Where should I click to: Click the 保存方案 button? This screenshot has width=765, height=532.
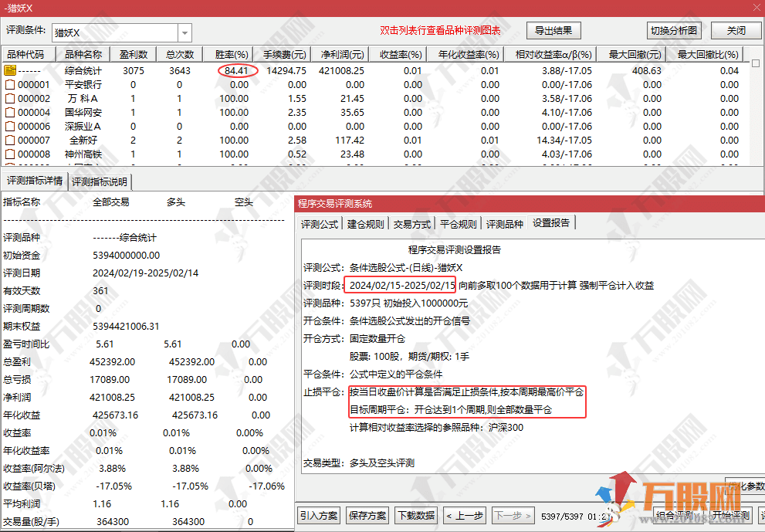(367, 516)
